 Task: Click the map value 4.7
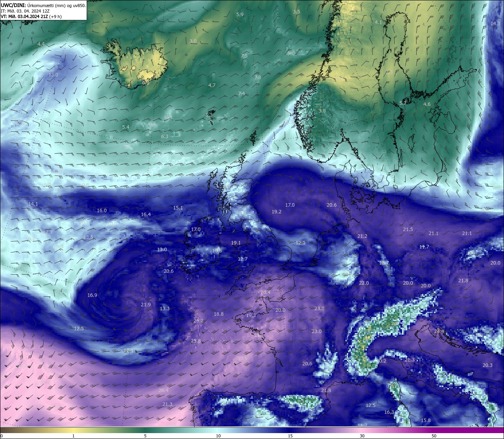(212, 85)
